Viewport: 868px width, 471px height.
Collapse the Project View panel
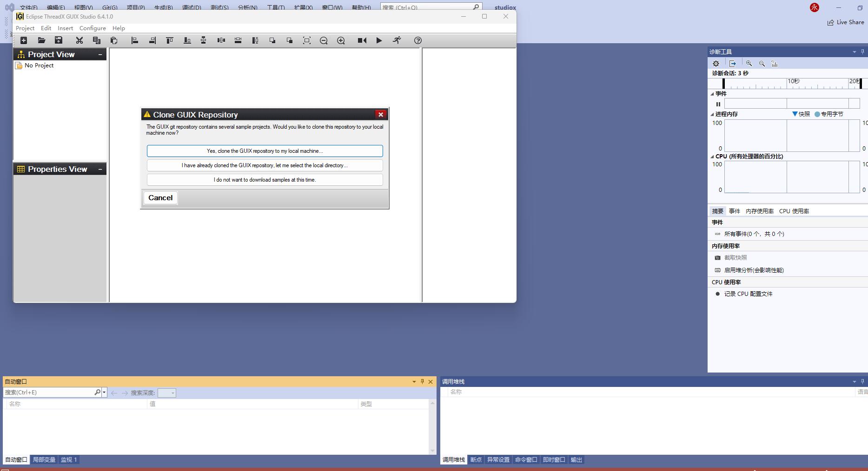pyautogui.click(x=100, y=54)
